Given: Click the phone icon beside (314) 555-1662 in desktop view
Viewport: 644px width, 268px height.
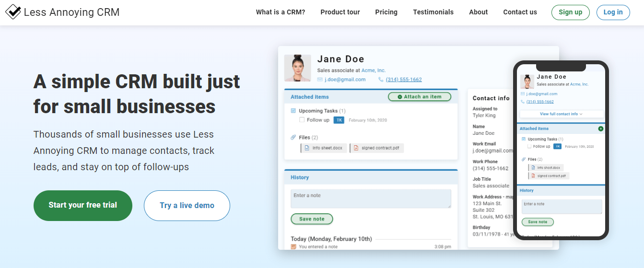Looking at the screenshot, I should tap(381, 80).
